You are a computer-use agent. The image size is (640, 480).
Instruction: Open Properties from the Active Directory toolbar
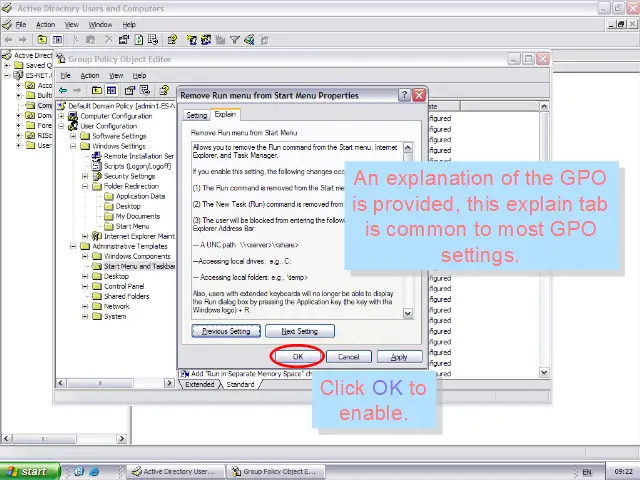click(x=124, y=40)
